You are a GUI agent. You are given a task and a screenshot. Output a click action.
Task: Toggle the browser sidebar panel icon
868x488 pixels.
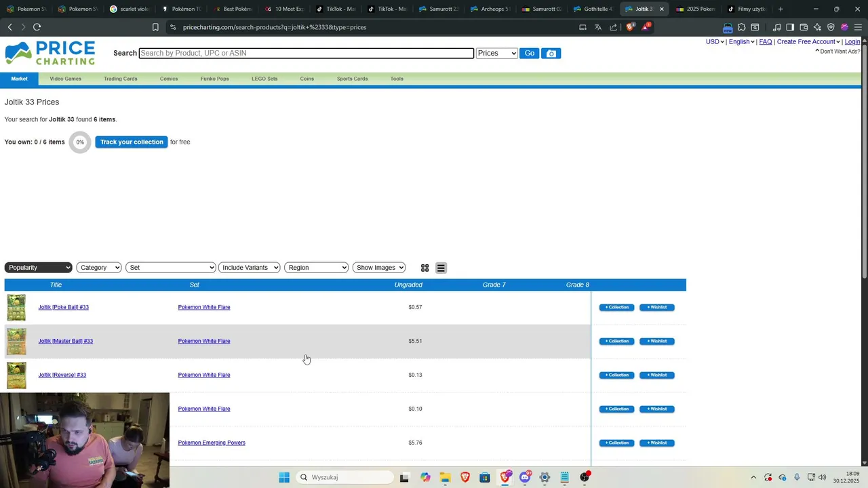(x=790, y=27)
